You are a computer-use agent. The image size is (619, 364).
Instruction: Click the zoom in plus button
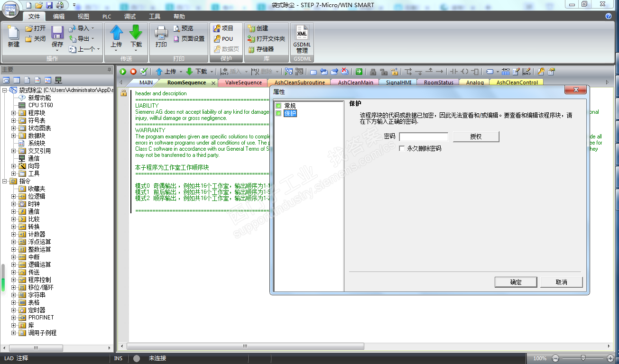[610, 358]
